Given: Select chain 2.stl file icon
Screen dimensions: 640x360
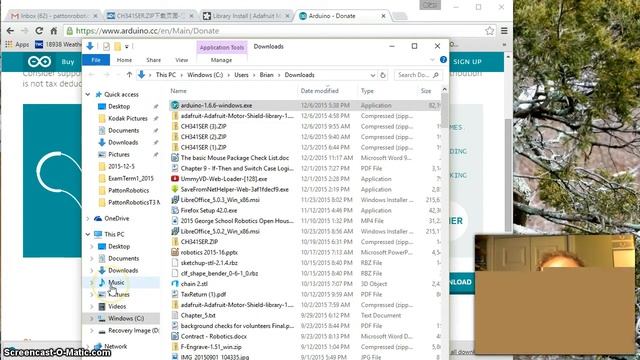Looking at the screenshot, I should click(x=175, y=284).
